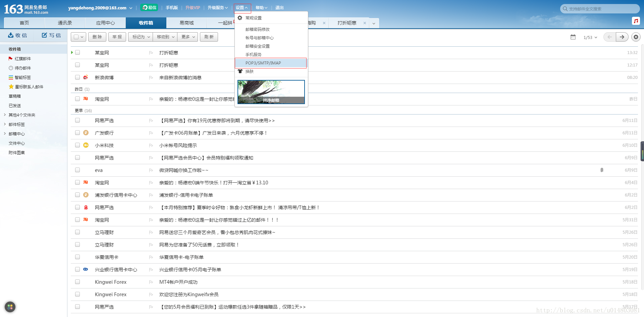Open the calendar date filter icon
The image size is (644, 317).
(573, 37)
